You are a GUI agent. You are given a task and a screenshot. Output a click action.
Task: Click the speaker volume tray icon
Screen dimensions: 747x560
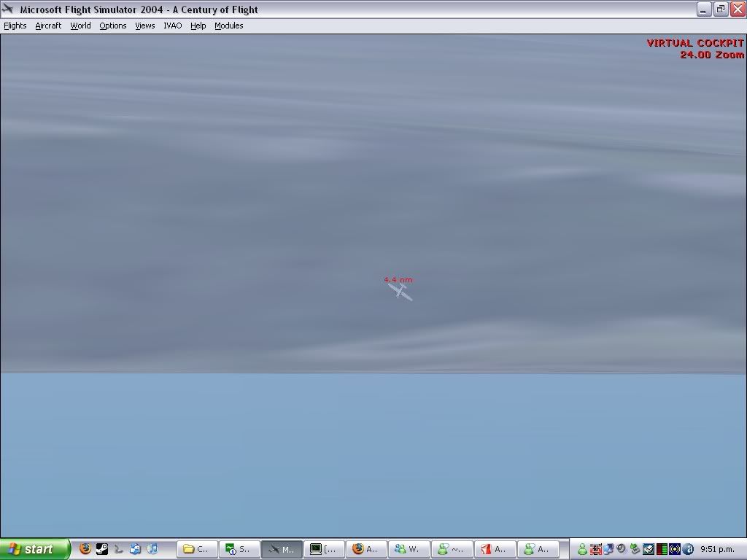pyautogui.click(x=622, y=549)
